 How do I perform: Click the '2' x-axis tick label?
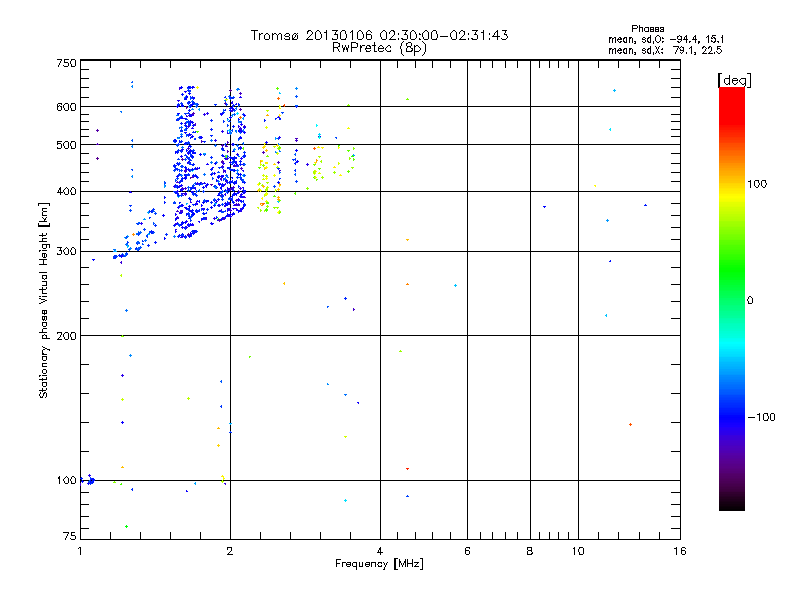230,551
